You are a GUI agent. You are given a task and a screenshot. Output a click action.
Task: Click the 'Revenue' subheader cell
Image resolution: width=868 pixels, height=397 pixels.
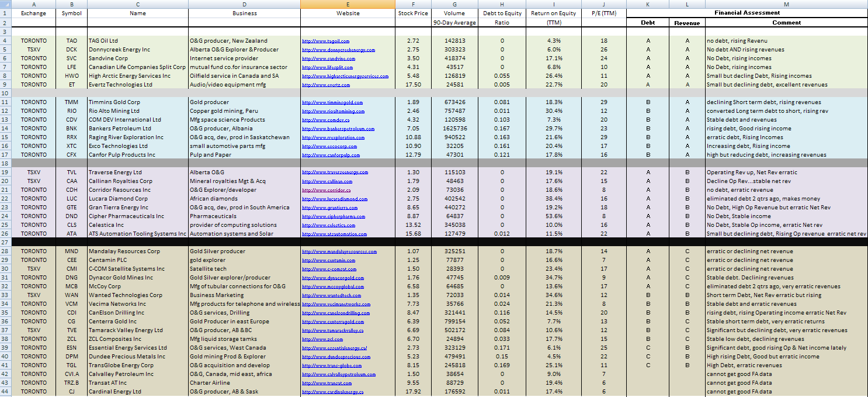pyautogui.click(x=687, y=23)
